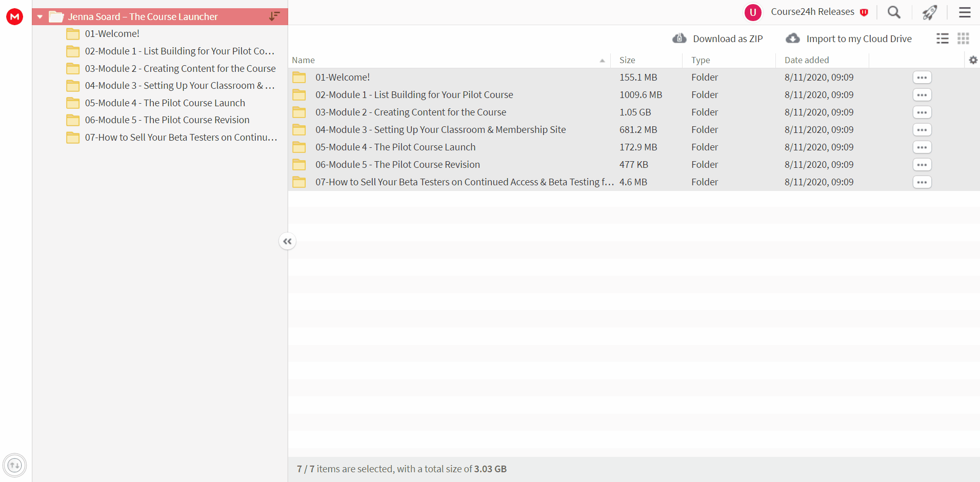Click folder icon of 07-How to Sell list row

[x=299, y=182]
